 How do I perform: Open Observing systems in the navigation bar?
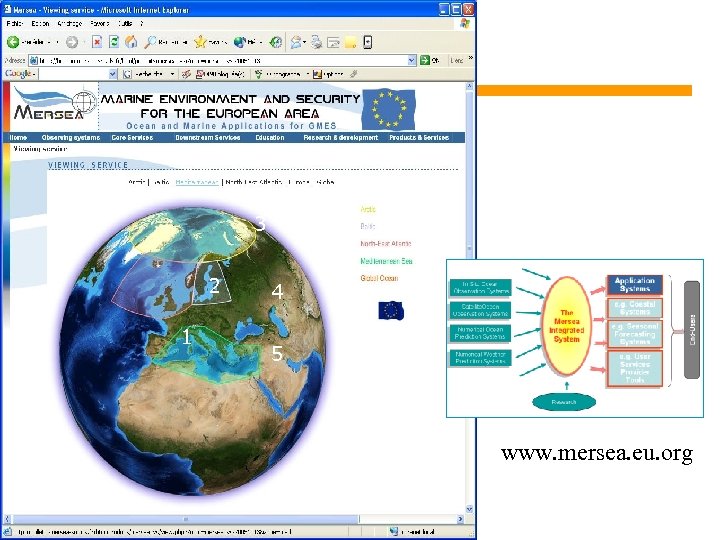coord(71,138)
